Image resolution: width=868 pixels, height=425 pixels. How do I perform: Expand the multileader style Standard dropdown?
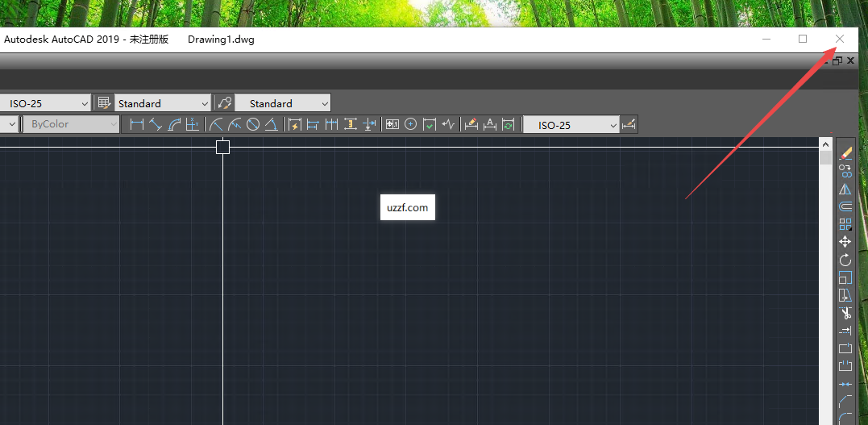(324, 103)
